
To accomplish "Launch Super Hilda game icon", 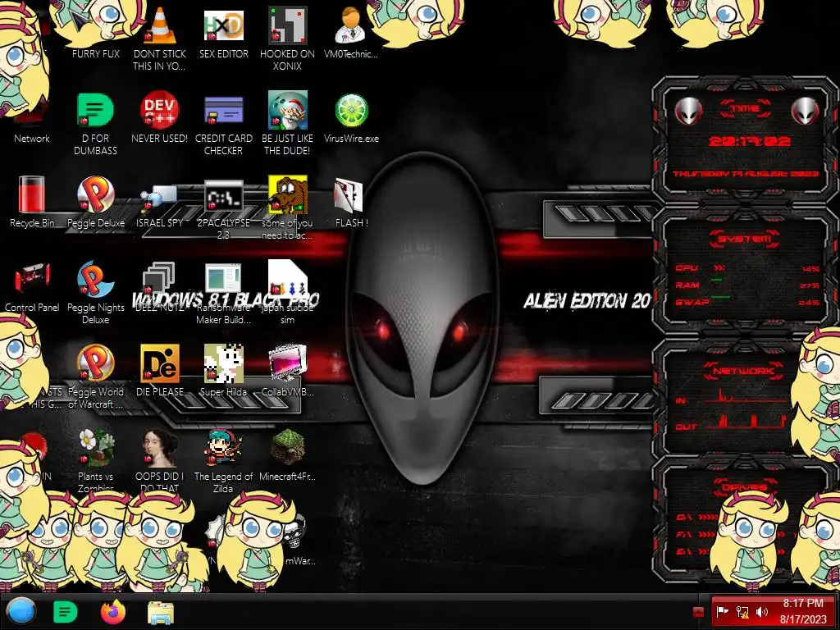I will 223,364.
